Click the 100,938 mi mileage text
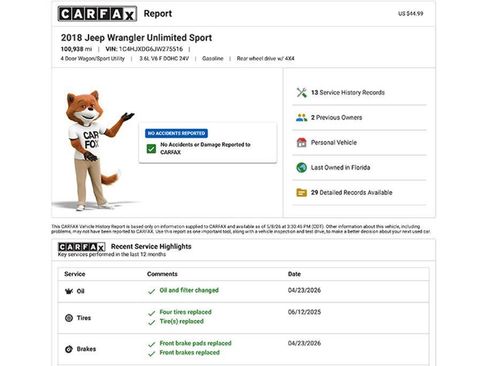Image resolution: width=488 pixels, height=366 pixels. (x=76, y=49)
